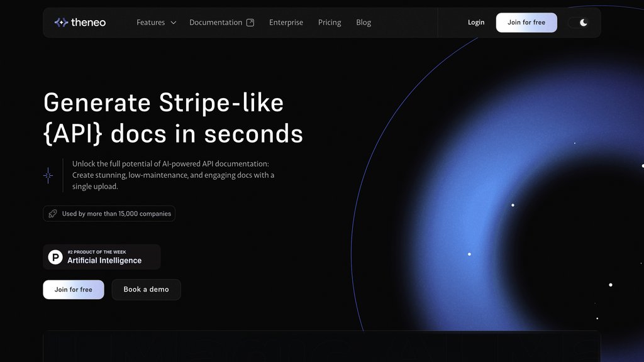644x362 pixels.
Task: Click the external-link icon beside Documentation
Action: coord(250,22)
